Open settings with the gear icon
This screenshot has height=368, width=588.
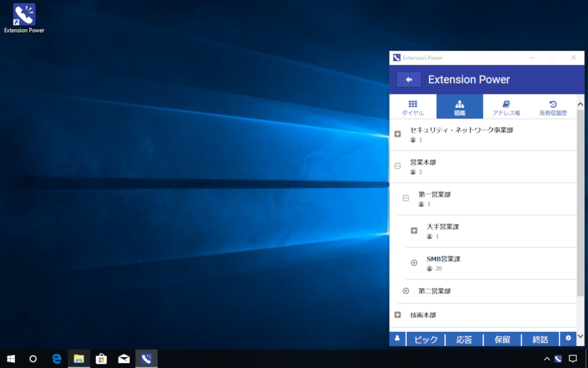point(567,339)
